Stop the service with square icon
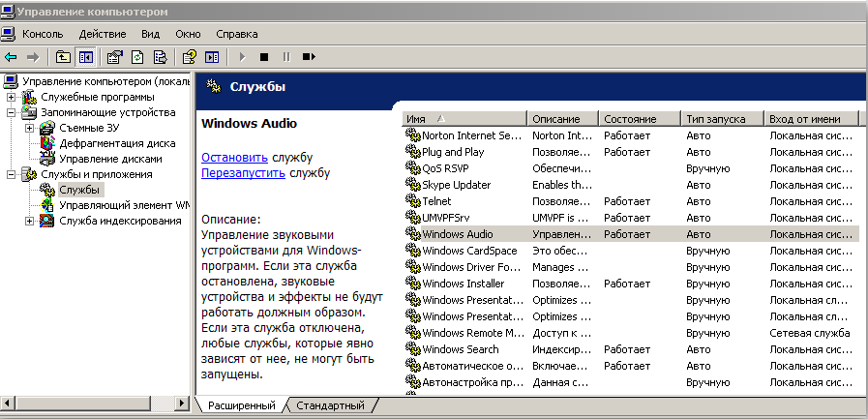This screenshot has height=419, width=868. (x=264, y=56)
